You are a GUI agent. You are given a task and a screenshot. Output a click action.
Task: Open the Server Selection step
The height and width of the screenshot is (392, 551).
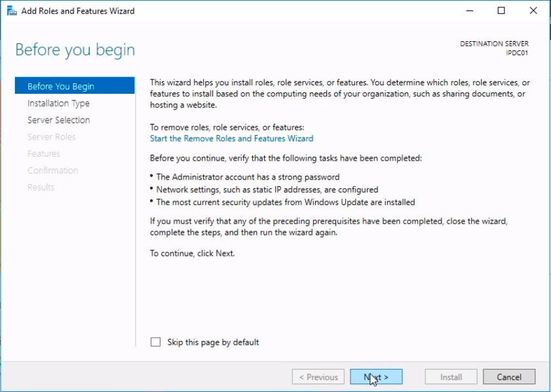coord(58,120)
